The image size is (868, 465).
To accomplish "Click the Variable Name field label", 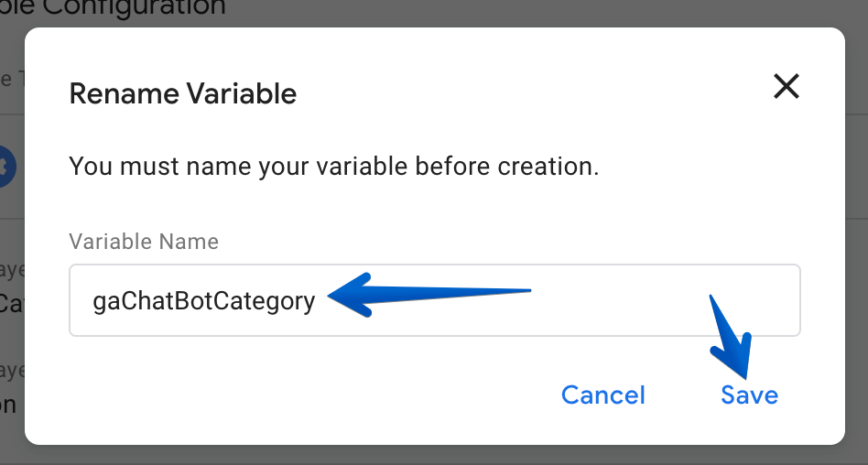I will [144, 242].
